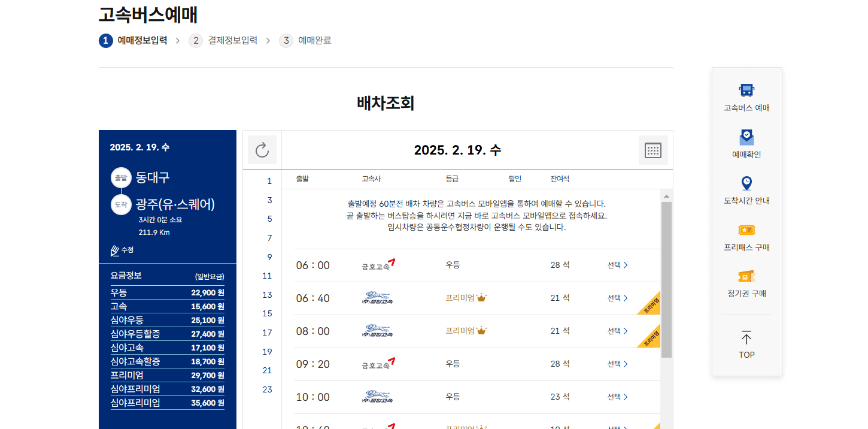Click arrival terminal 광주(유·스퀘어)
The image size is (868, 429).
coord(175,204)
